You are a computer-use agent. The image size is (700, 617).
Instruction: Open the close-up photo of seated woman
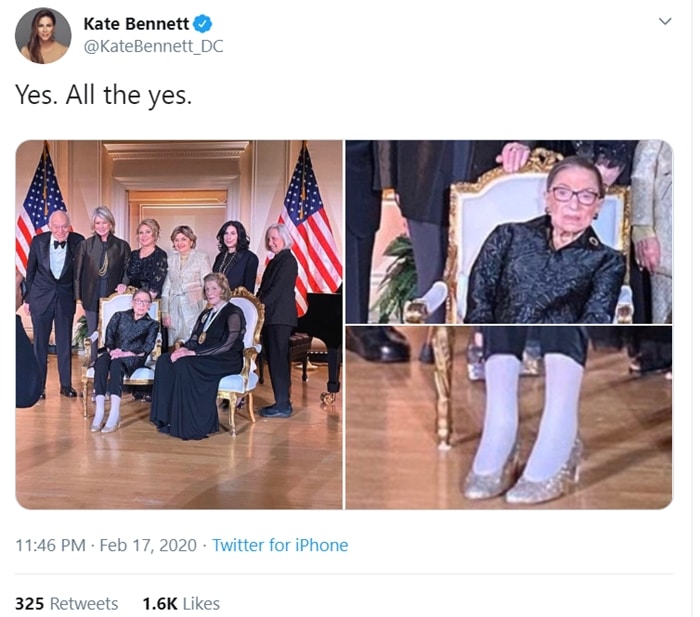point(509,232)
